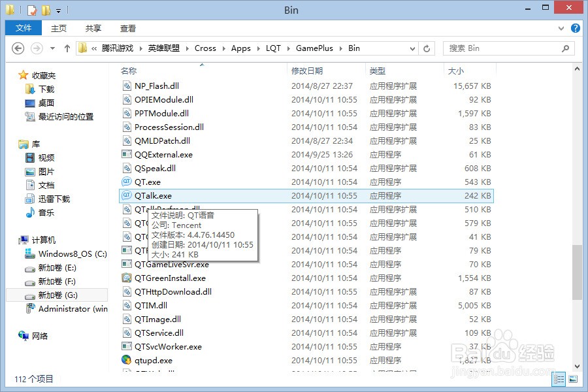This screenshot has height=392, width=588.
Task: Navigate to 腾讯游戏 in address bar
Action: pyautogui.click(x=118, y=48)
